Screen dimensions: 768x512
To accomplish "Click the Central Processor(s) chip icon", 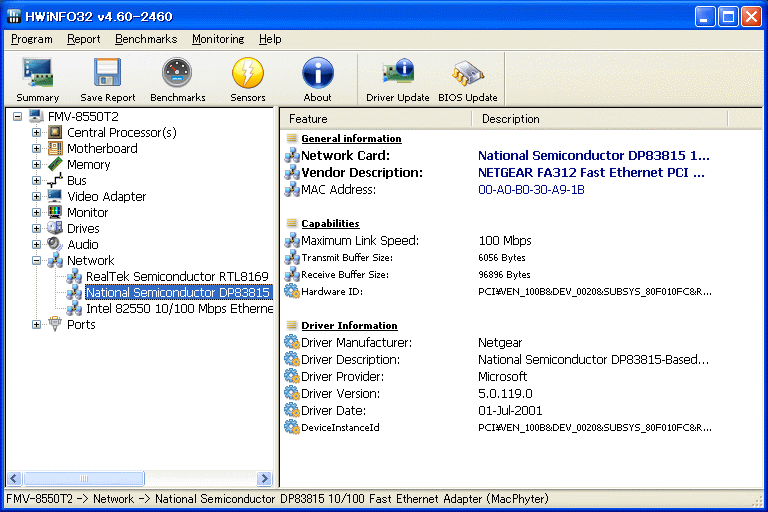I will [55, 132].
